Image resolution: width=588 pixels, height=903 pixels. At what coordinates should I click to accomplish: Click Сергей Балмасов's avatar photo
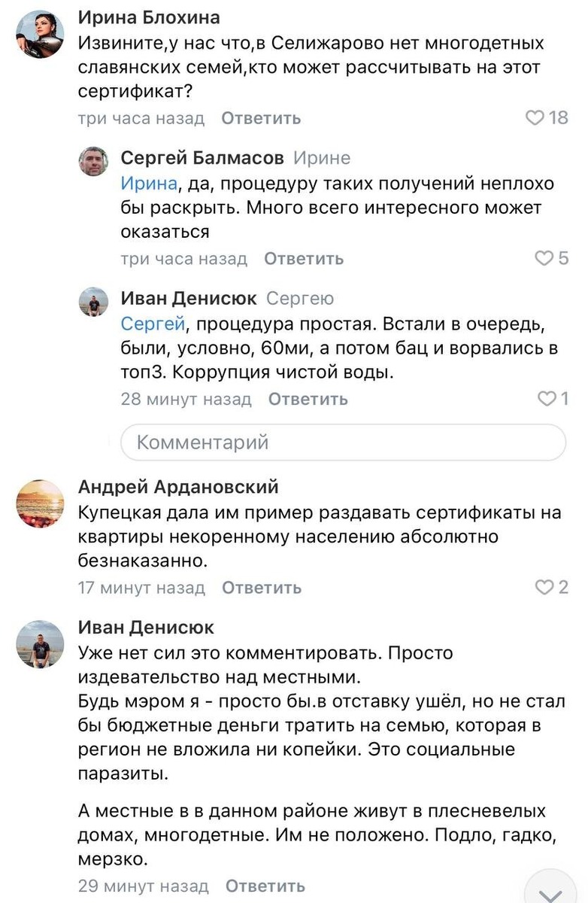pos(94,162)
